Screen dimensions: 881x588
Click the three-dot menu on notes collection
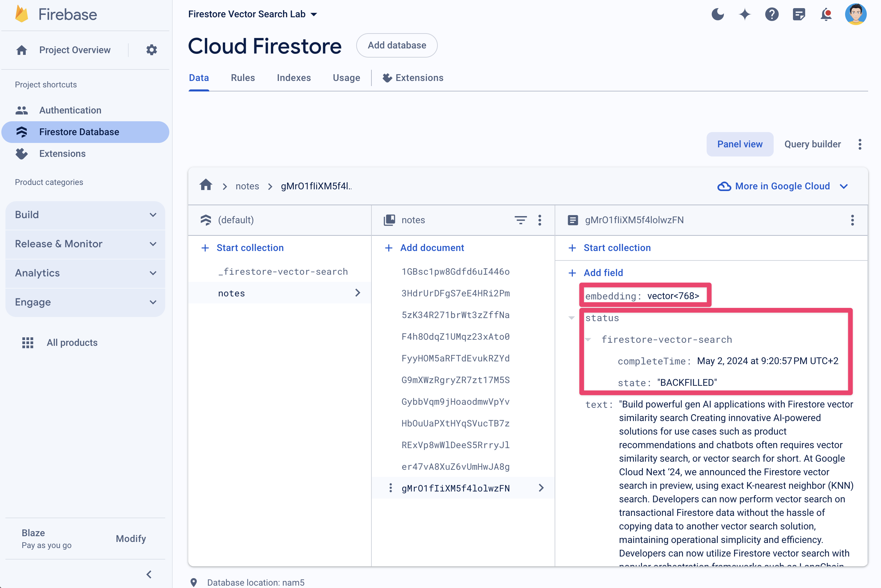(540, 220)
